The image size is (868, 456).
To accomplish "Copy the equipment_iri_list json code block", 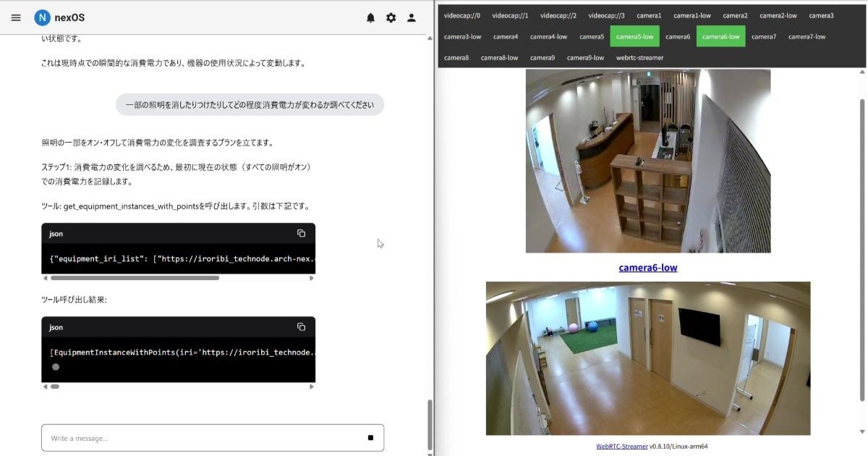I will click(301, 233).
